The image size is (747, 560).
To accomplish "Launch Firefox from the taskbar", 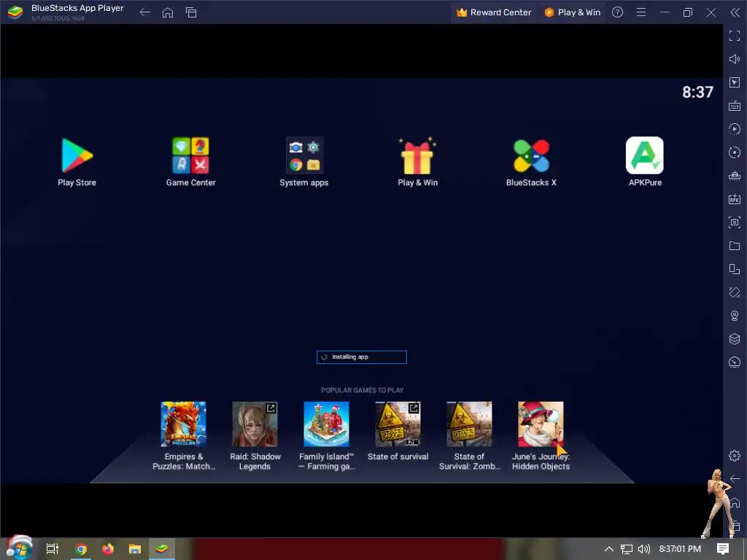I will [108, 549].
